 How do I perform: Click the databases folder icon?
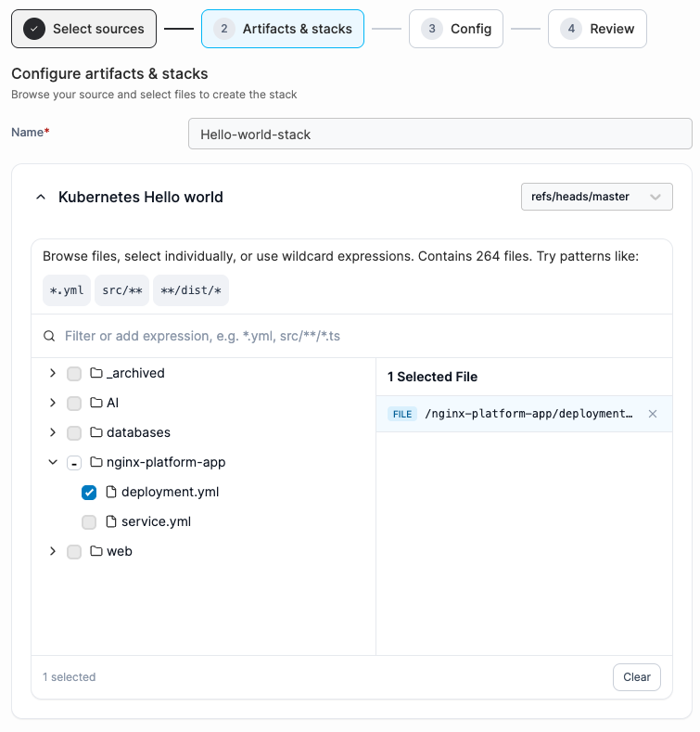[96, 431]
